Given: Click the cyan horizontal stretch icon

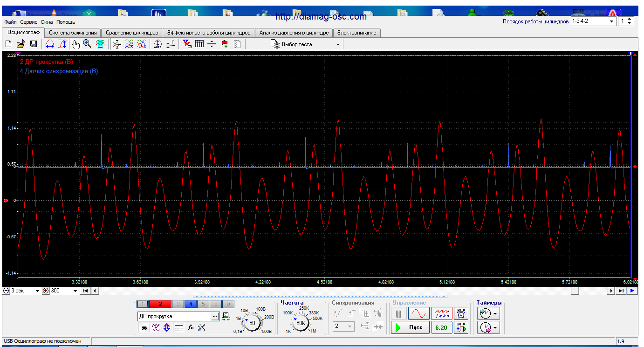Looking at the screenshot, I should (x=100, y=44).
